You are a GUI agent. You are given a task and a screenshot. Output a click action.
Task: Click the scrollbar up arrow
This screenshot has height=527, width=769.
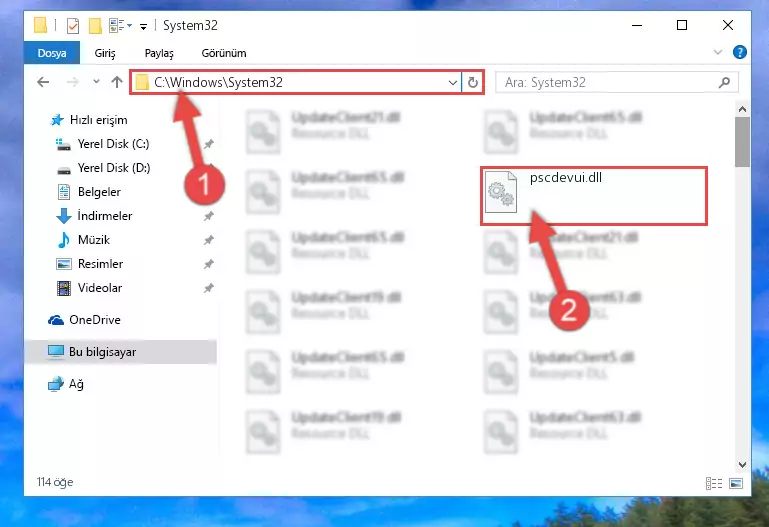coord(742,110)
